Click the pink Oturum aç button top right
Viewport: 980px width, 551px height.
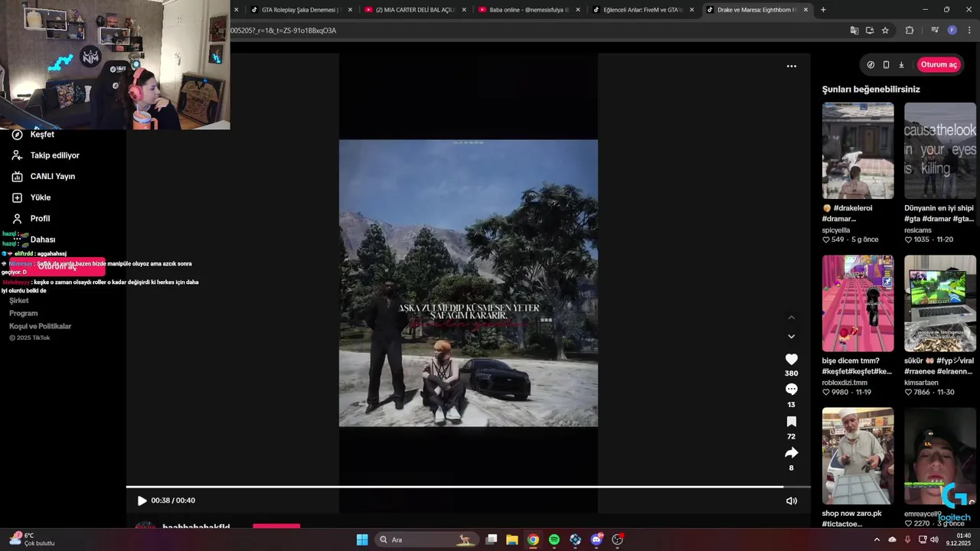[939, 65]
